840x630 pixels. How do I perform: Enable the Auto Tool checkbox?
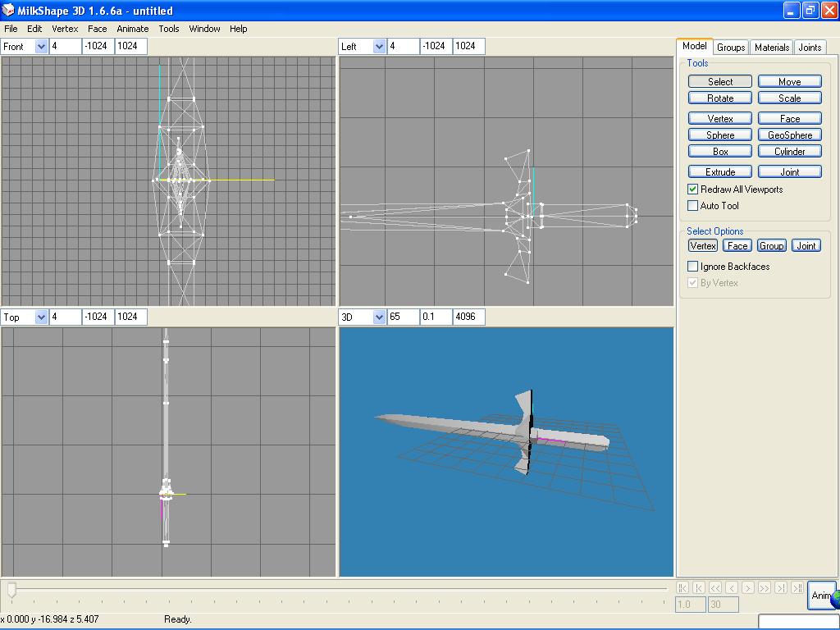693,206
